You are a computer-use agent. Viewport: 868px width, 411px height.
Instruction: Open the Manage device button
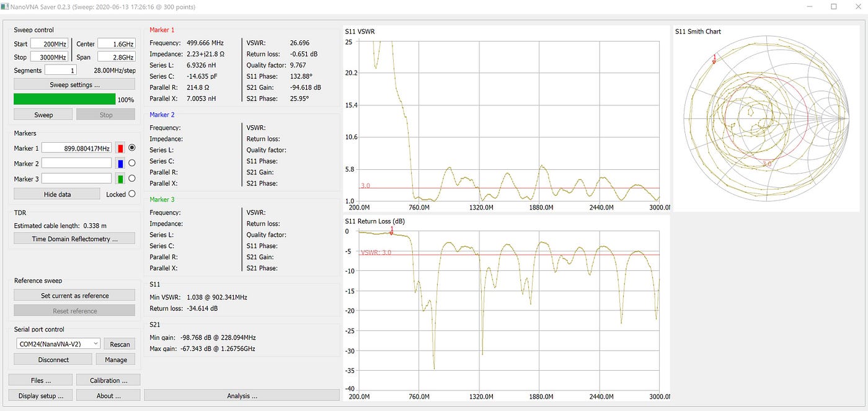tap(116, 360)
